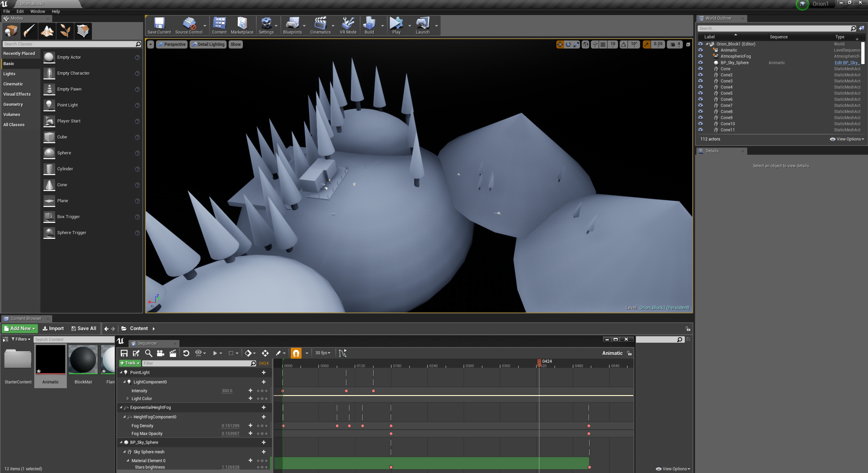This screenshot has width=868, height=473.
Task: Click the Edit BP_Sky link
Action: point(846,63)
